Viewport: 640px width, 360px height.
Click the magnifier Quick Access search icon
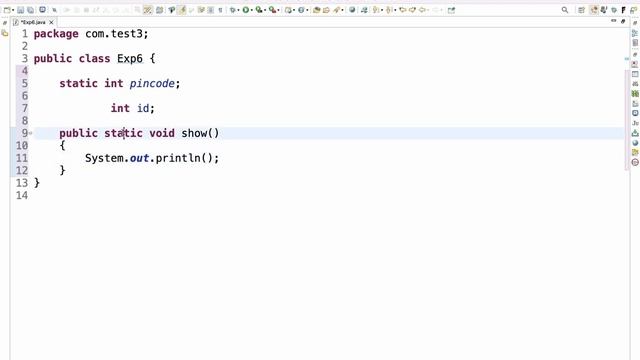565,10
